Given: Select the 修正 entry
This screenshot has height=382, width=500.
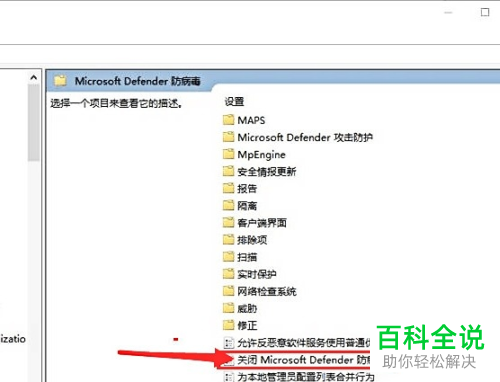Looking at the screenshot, I should [247, 325].
